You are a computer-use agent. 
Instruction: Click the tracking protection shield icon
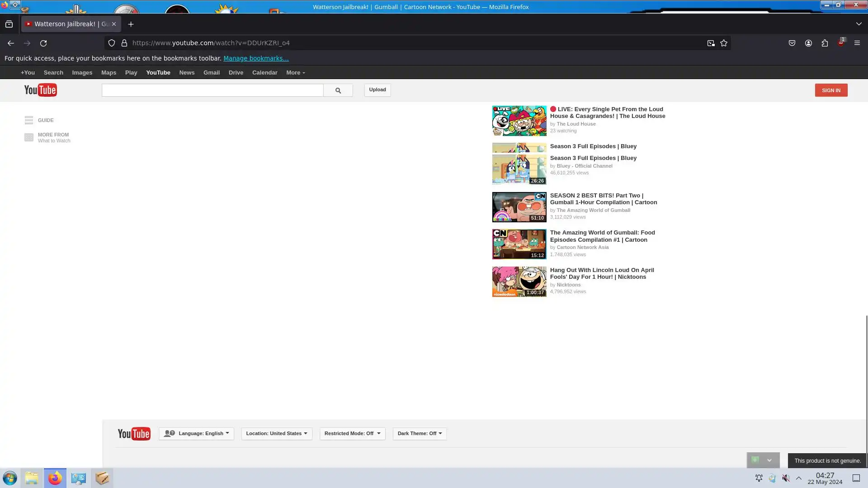(112, 43)
